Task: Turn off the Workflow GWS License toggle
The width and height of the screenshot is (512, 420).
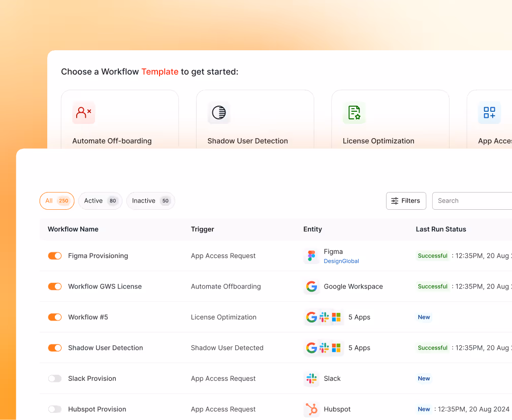Action: click(54, 286)
